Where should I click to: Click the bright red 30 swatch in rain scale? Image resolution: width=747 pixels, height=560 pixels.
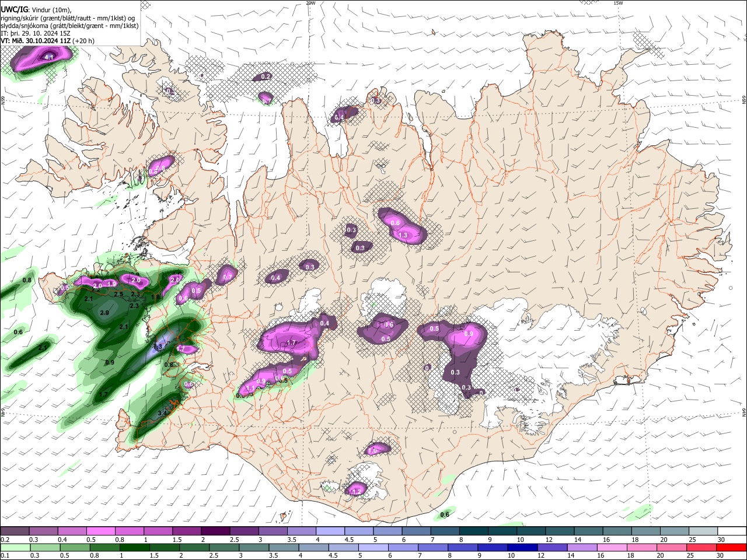[x=732, y=548]
